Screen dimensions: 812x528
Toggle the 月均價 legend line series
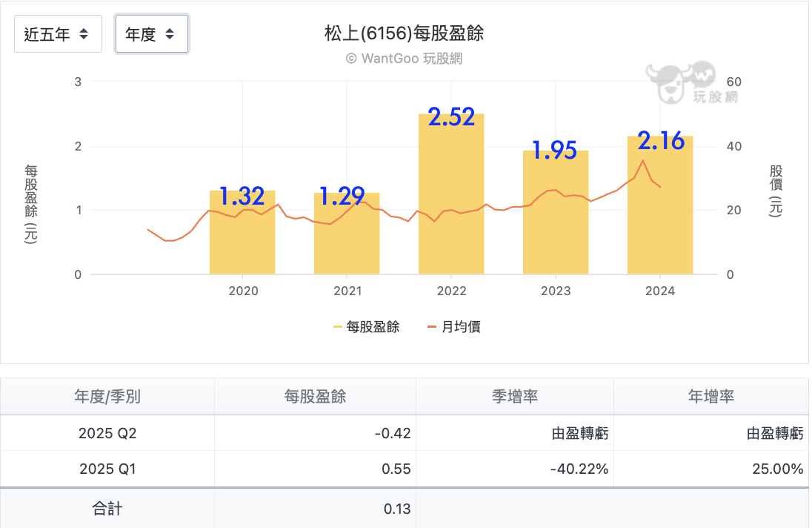(x=454, y=326)
